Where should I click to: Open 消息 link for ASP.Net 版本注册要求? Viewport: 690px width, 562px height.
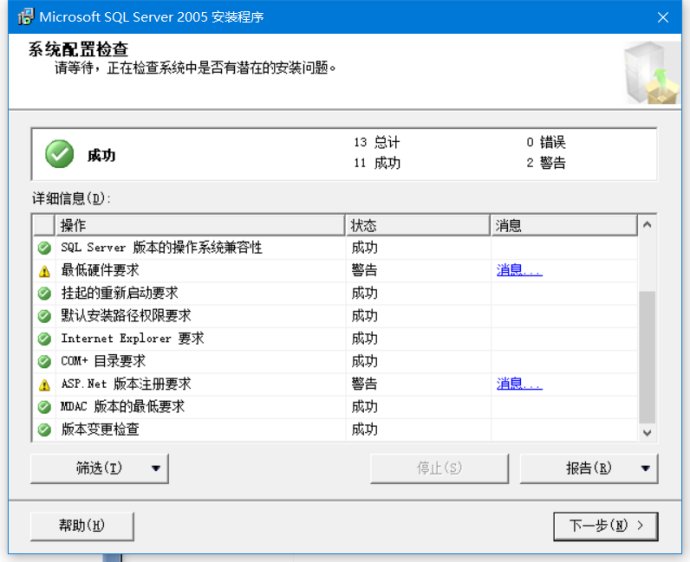tap(519, 383)
